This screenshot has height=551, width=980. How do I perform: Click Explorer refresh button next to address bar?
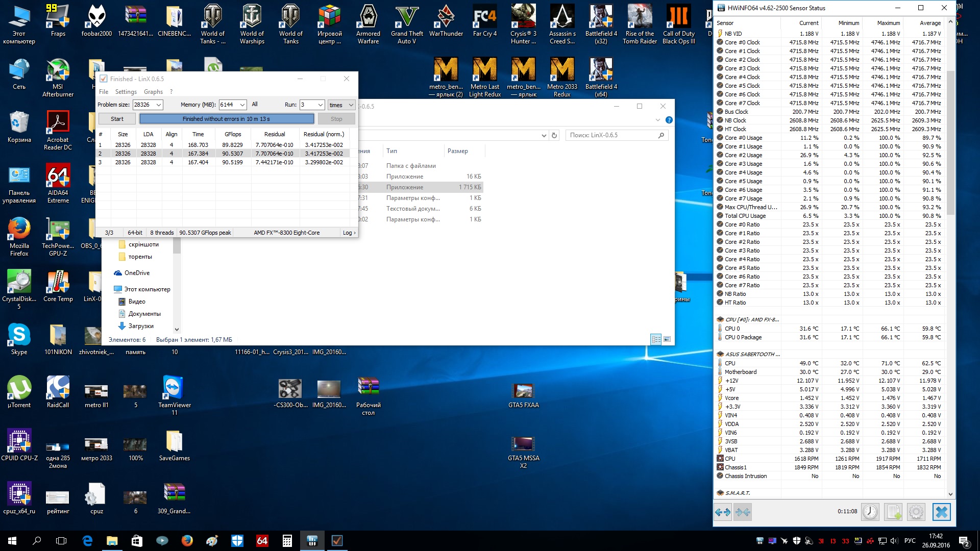(x=554, y=135)
